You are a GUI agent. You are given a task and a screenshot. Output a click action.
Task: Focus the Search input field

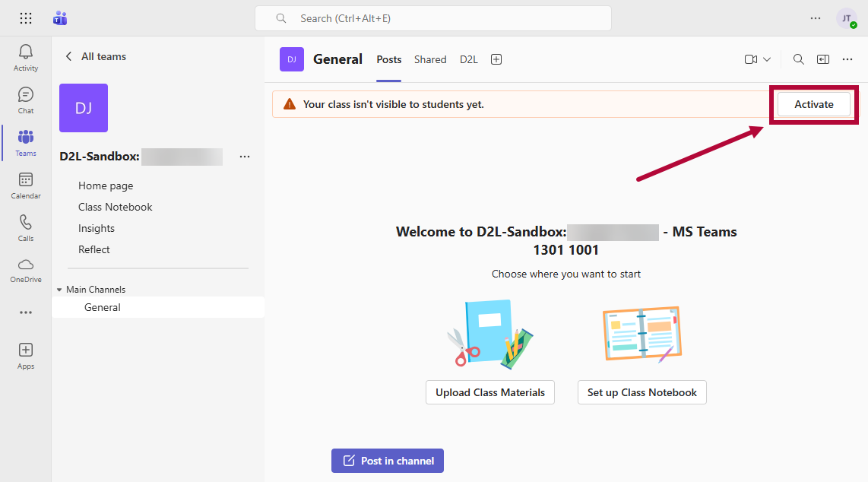(x=433, y=18)
